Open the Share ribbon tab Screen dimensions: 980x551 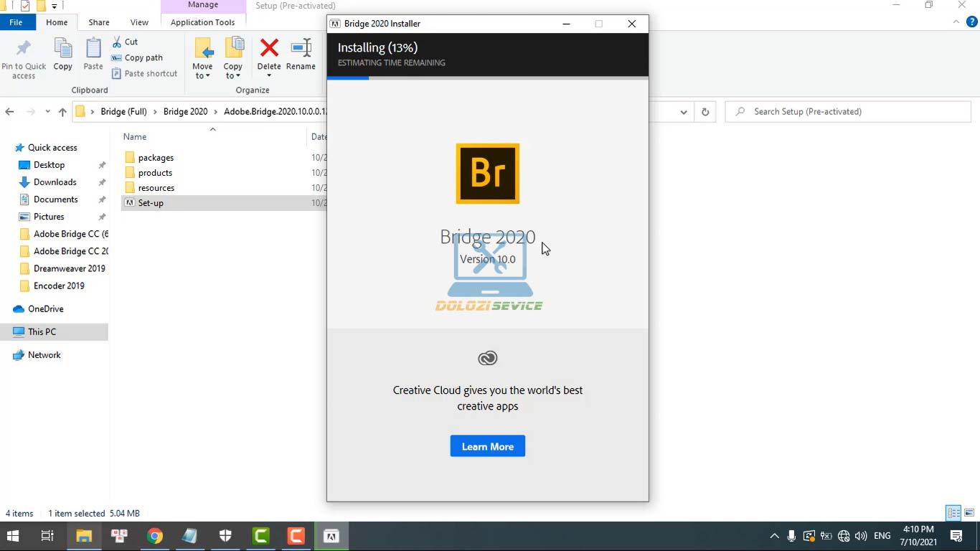point(99,22)
